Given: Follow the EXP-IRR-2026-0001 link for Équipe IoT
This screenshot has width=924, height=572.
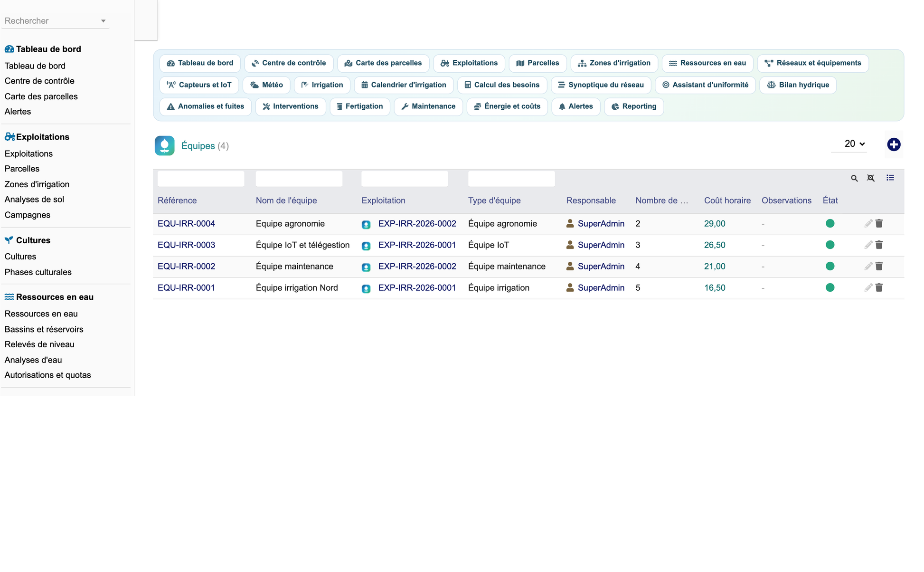Looking at the screenshot, I should coord(417,245).
